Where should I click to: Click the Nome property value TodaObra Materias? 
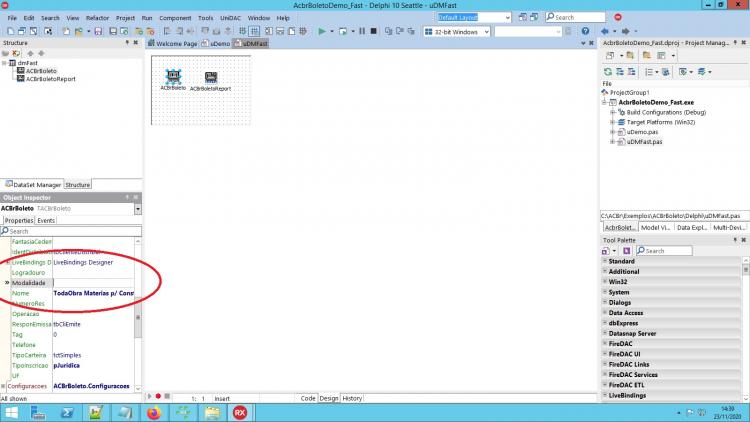point(93,293)
